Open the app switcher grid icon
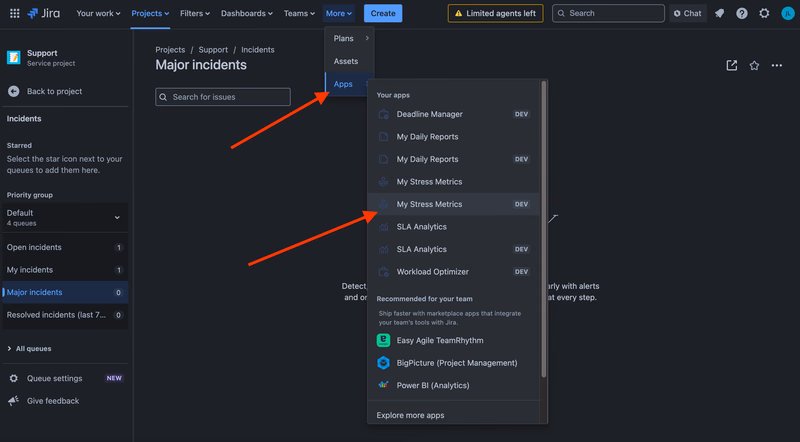The width and height of the screenshot is (800, 442). pos(15,13)
